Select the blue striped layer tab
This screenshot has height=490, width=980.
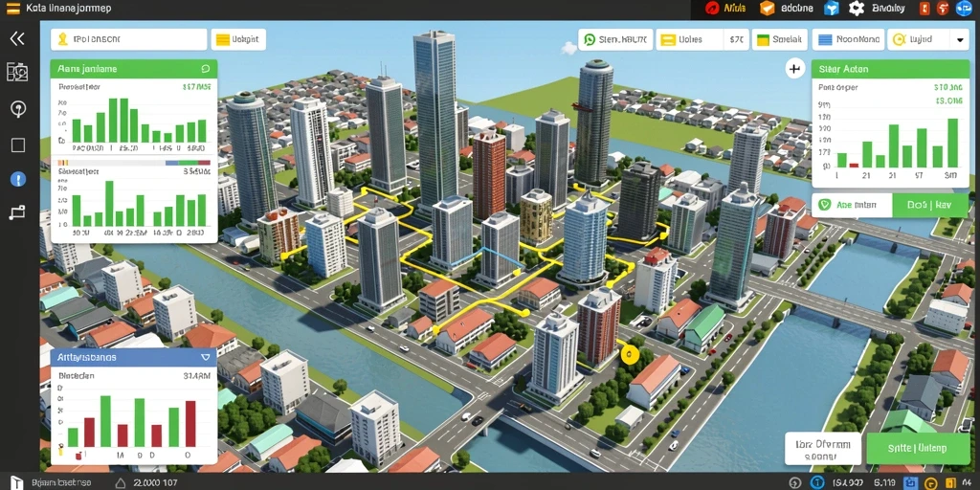(848, 39)
